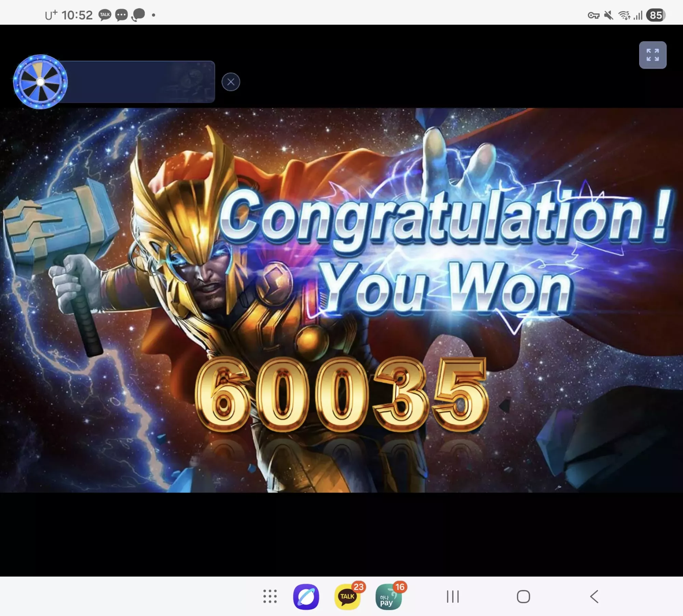Show recent apps with three-bar button

tap(453, 597)
